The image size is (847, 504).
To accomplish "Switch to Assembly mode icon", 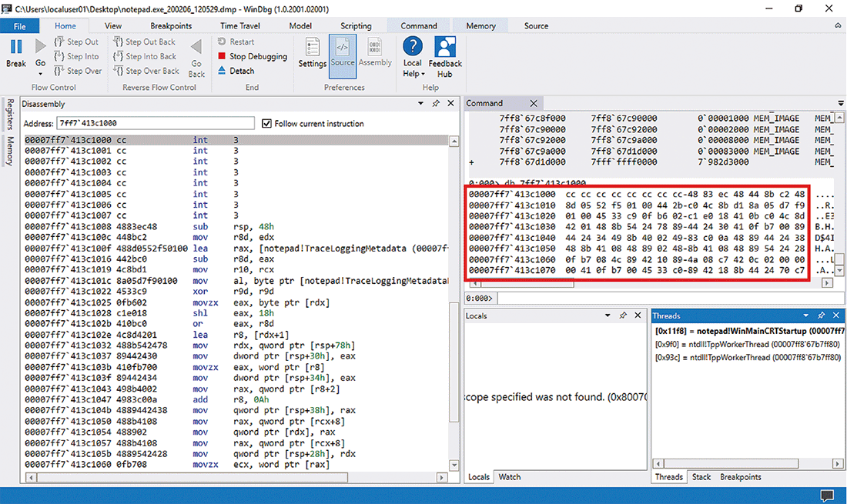I will point(375,48).
